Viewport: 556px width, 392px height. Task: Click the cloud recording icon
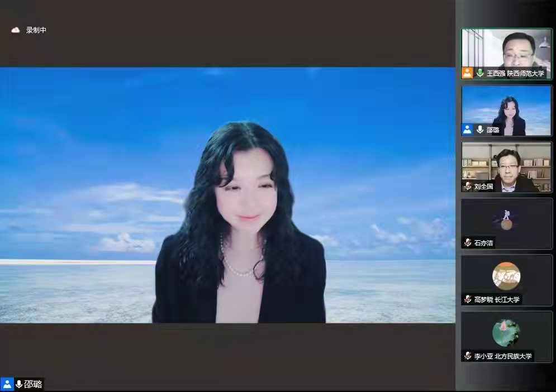16,30
